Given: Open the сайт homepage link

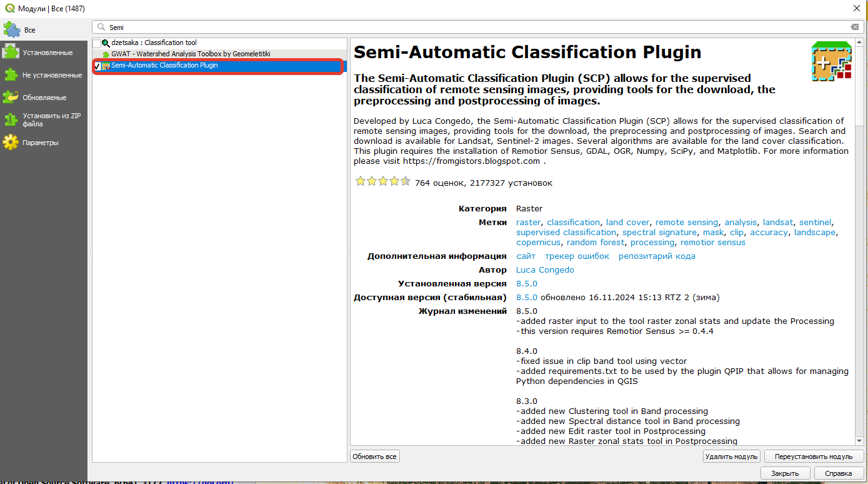Looking at the screenshot, I should (x=526, y=256).
